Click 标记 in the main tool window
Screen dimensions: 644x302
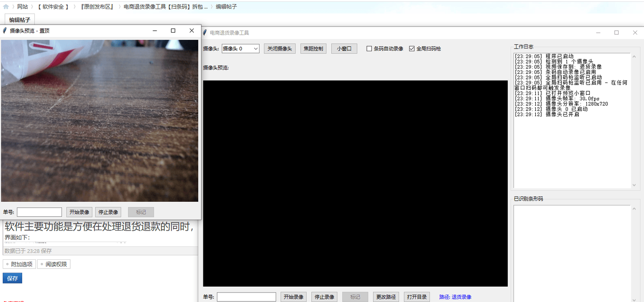coord(355,297)
